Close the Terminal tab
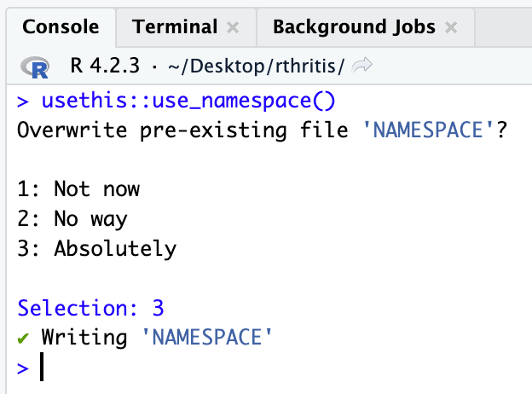The height and width of the screenshot is (394, 532). (233, 27)
